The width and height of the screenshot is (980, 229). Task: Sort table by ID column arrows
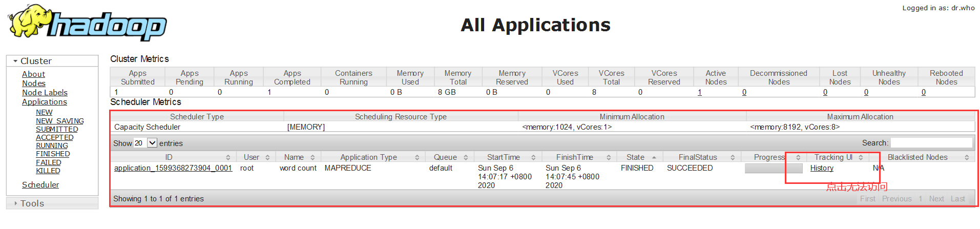pos(228,158)
